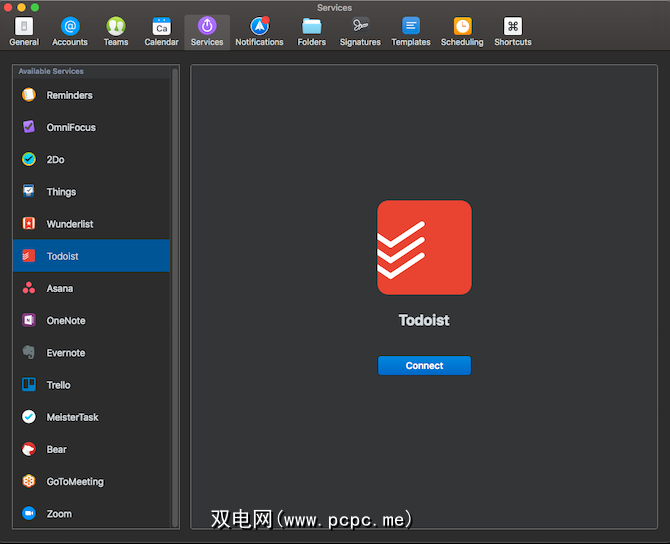
Task: Select the OneNote service icon
Action: (x=28, y=321)
